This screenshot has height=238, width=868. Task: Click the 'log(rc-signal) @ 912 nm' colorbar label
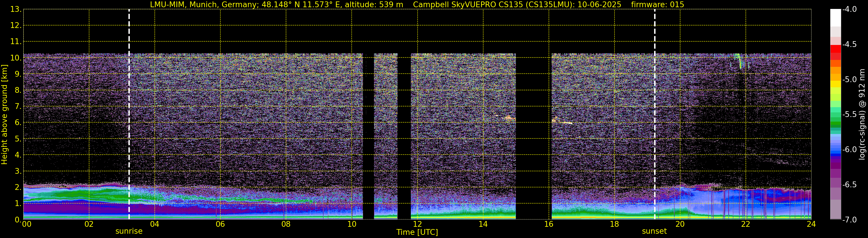coord(862,114)
